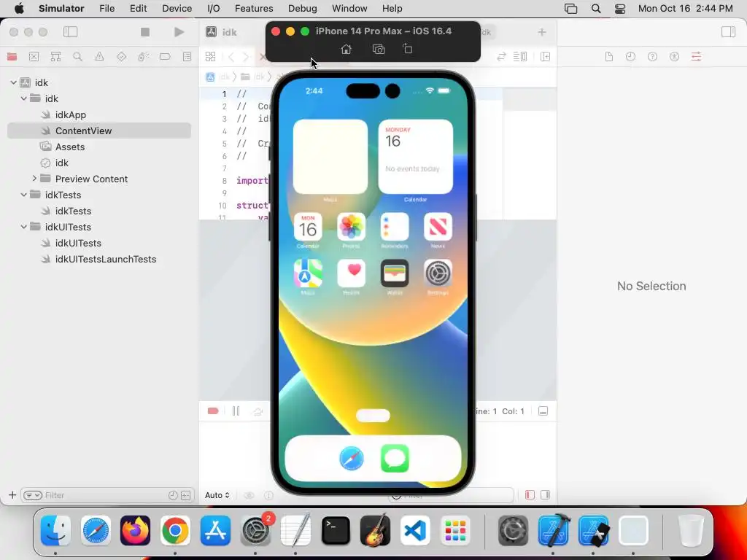The height and width of the screenshot is (560, 747).
Task: Expand the Preview Content folder
Action: tap(34, 179)
